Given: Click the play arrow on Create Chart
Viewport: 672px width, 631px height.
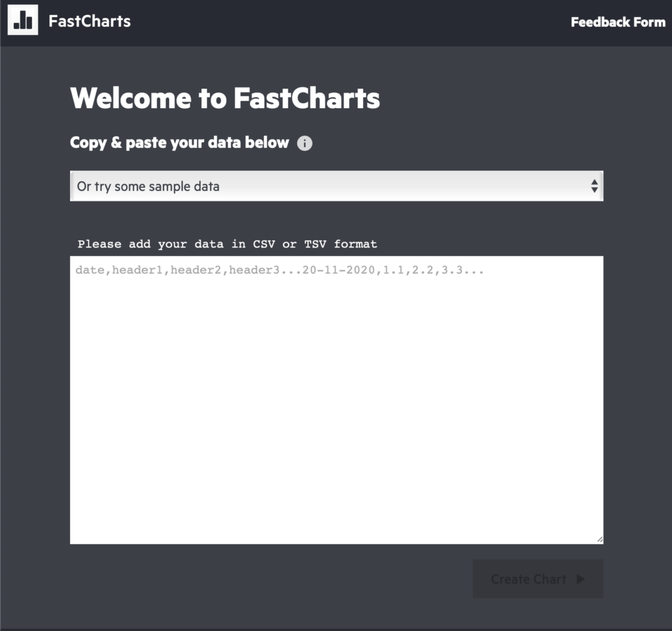Looking at the screenshot, I should [581, 579].
